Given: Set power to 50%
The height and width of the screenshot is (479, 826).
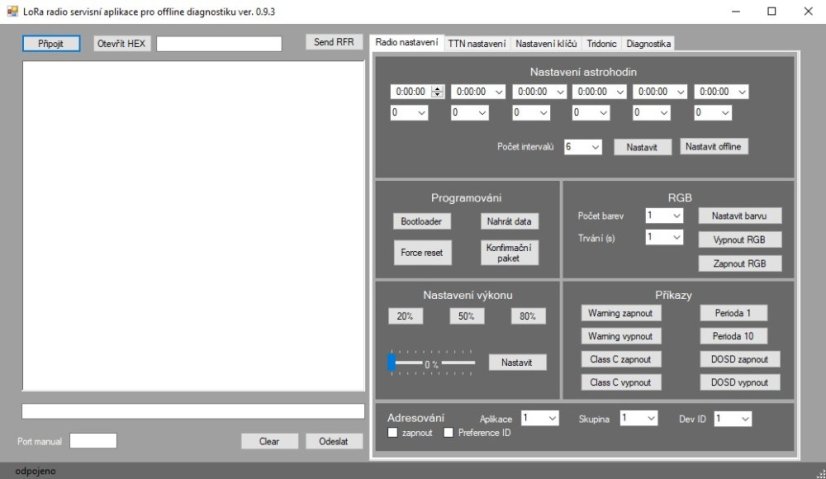Looking at the screenshot, I should pos(466,316).
